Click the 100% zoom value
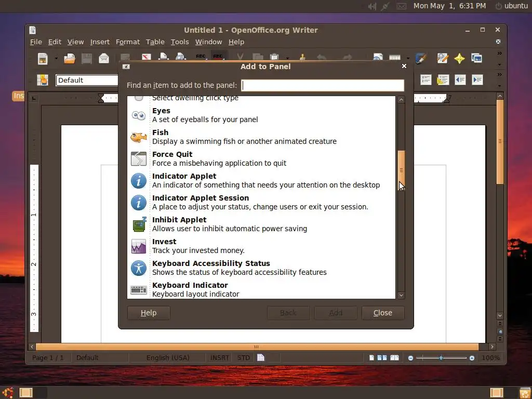Screen dimensions: 532x399 point(490,357)
